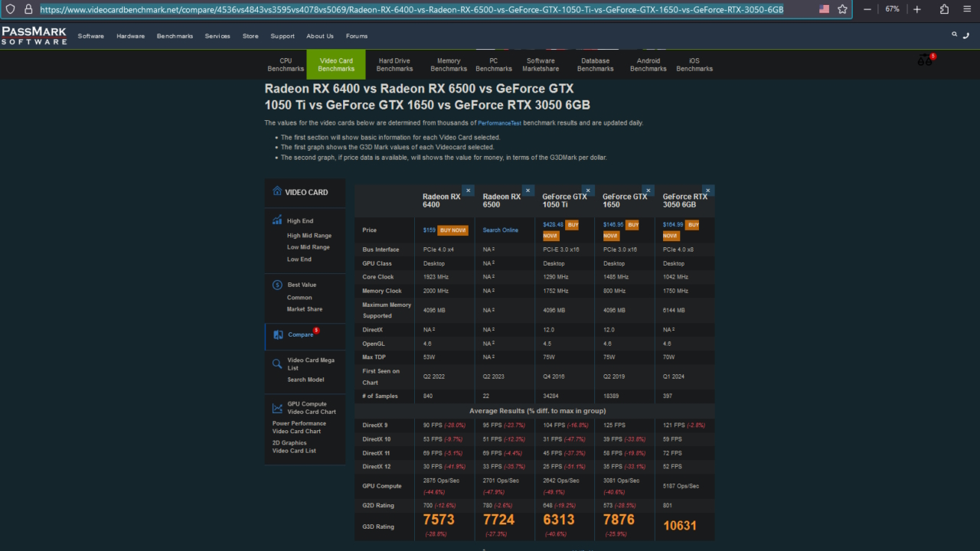The height and width of the screenshot is (551, 980).
Task: Switch to CPU Benchmarks tab
Action: click(286, 64)
